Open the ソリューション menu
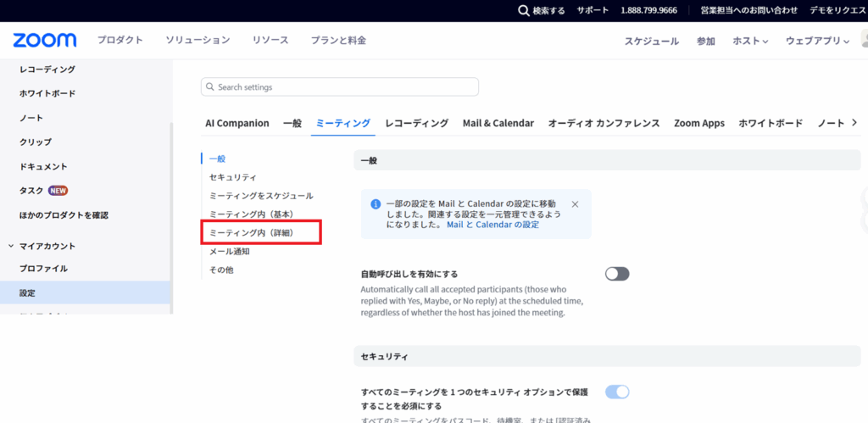 click(198, 41)
